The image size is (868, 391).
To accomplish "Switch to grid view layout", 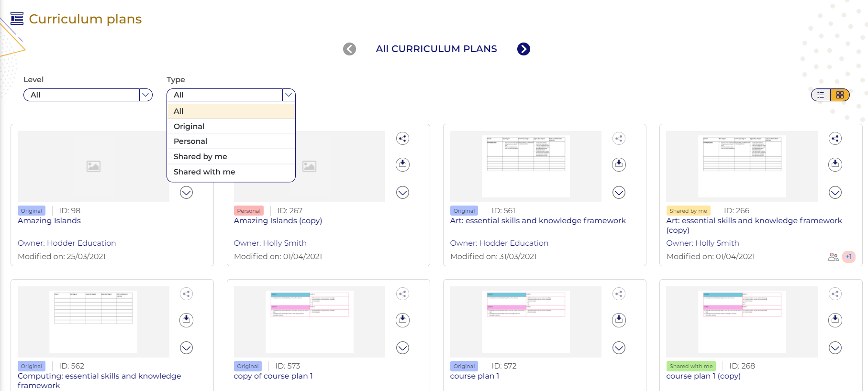I will point(840,95).
